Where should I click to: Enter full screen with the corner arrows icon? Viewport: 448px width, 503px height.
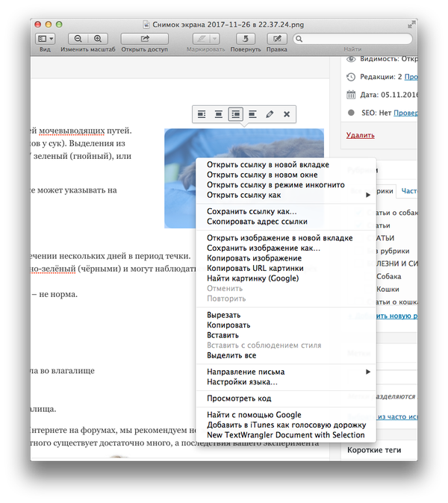[x=411, y=25]
